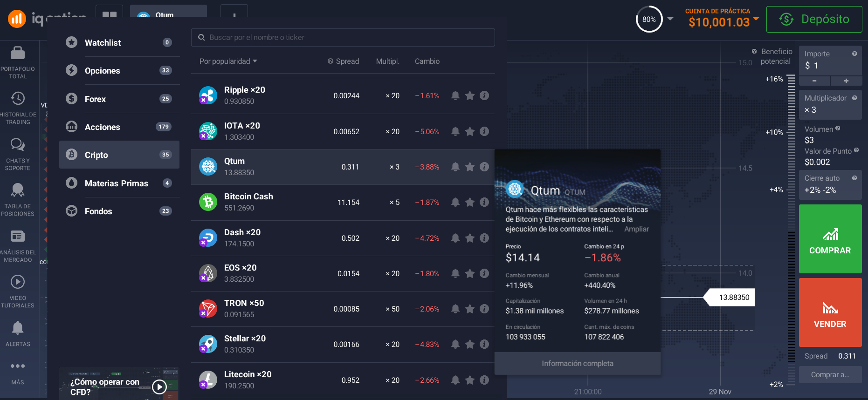Open Multiplicador x3 selector
868x400 pixels.
[x=830, y=104]
